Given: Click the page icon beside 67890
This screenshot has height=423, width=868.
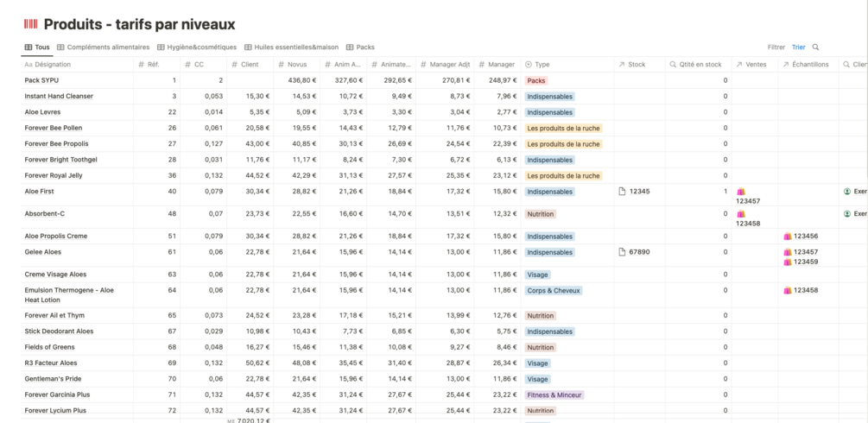Looking at the screenshot, I should click(x=623, y=252).
